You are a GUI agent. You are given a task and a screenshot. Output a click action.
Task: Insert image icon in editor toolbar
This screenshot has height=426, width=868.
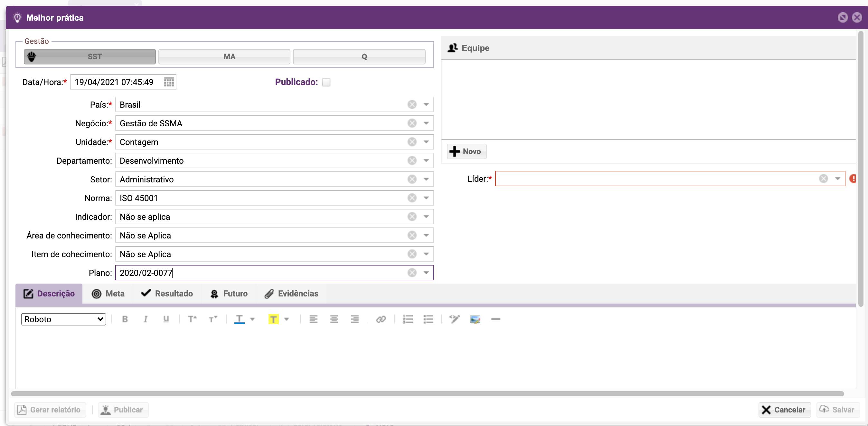pyautogui.click(x=475, y=319)
